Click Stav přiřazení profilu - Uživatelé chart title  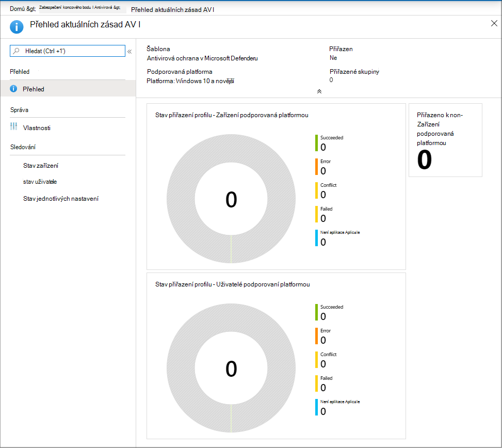point(233,284)
